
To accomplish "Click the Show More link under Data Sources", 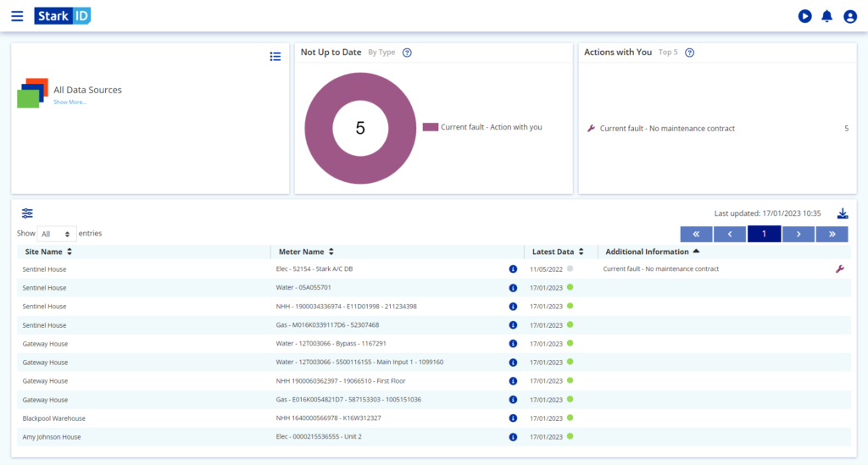I will (x=70, y=102).
